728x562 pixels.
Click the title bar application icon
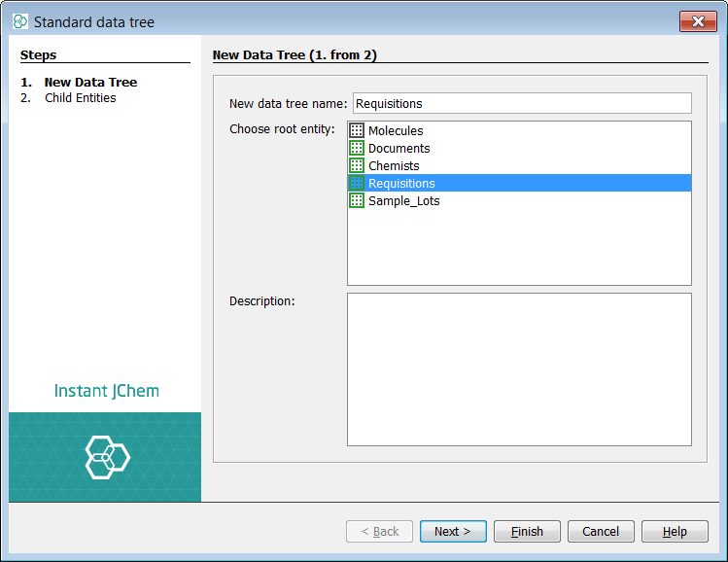pyautogui.click(x=20, y=21)
